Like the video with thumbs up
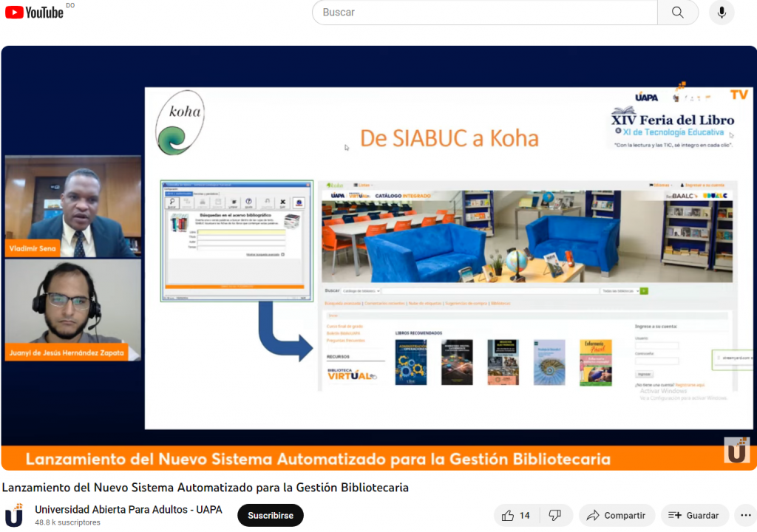The width and height of the screenshot is (757, 532). [508, 515]
